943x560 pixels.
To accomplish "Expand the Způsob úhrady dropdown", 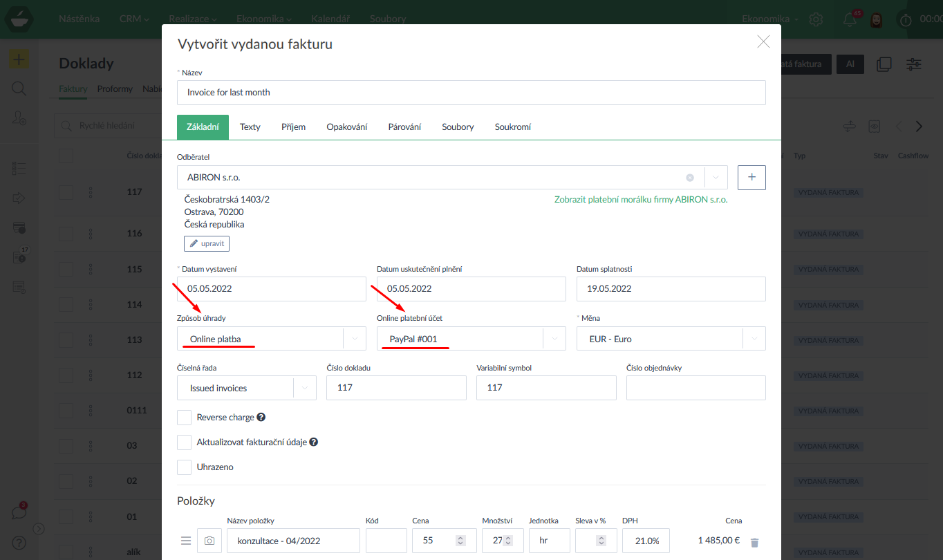I will pos(355,339).
